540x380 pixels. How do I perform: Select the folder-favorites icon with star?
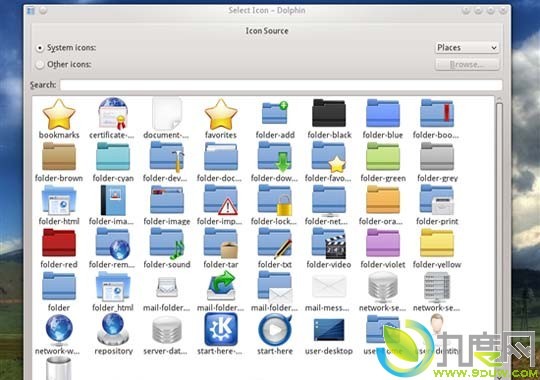pos(329,157)
